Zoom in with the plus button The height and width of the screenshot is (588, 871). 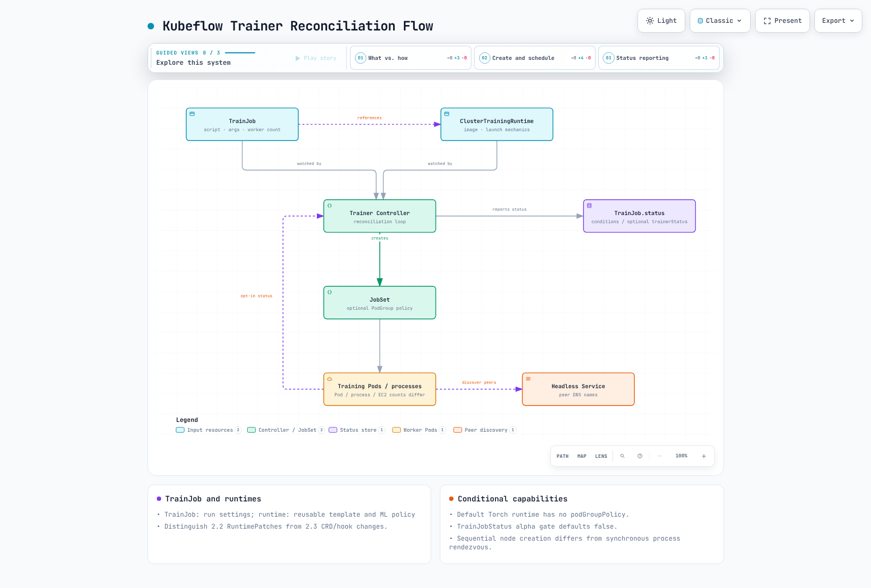704,456
